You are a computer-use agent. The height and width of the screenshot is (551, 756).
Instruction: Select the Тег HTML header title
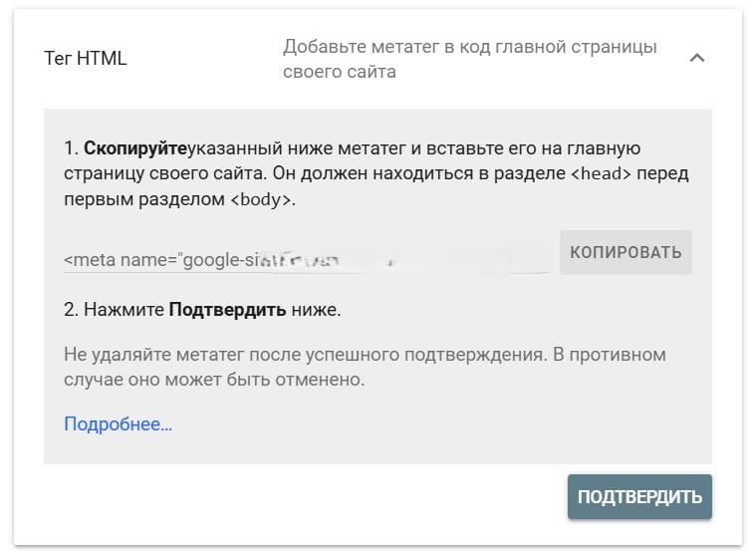(86, 59)
